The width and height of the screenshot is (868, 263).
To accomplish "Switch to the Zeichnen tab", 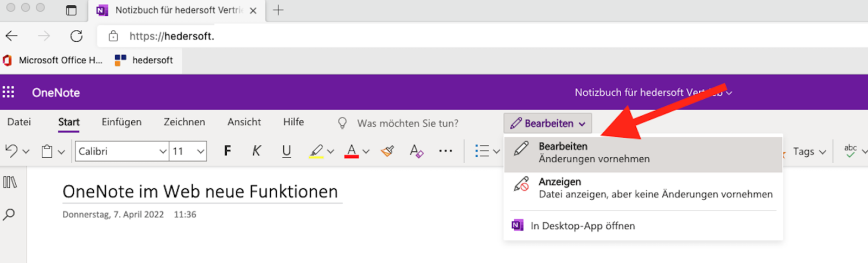I will 184,122.
